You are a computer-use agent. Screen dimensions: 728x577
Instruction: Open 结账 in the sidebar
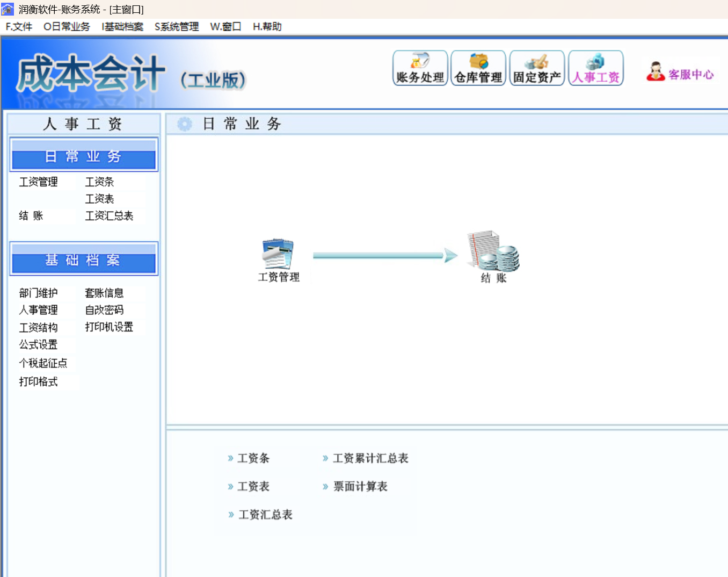click(31, 216)
